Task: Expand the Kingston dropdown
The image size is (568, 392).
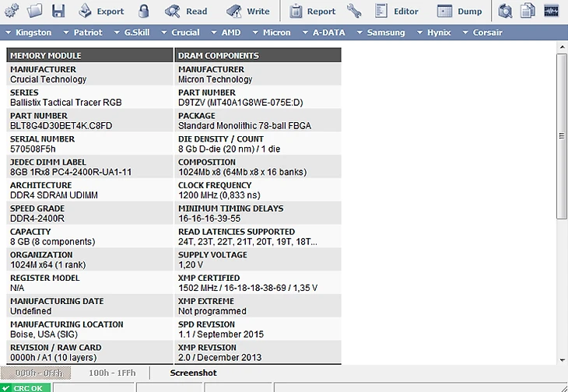Action: (29, 33)
